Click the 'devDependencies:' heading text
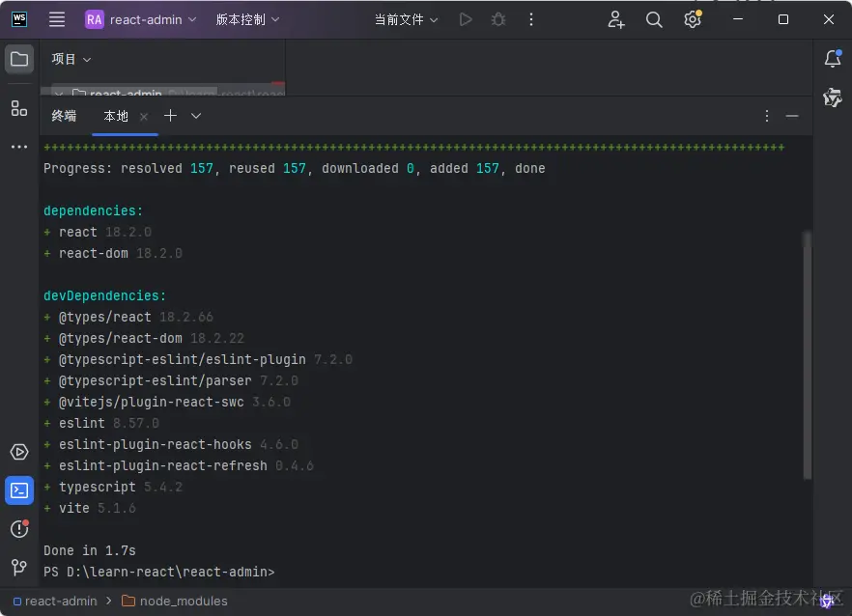 coord(104,295)
